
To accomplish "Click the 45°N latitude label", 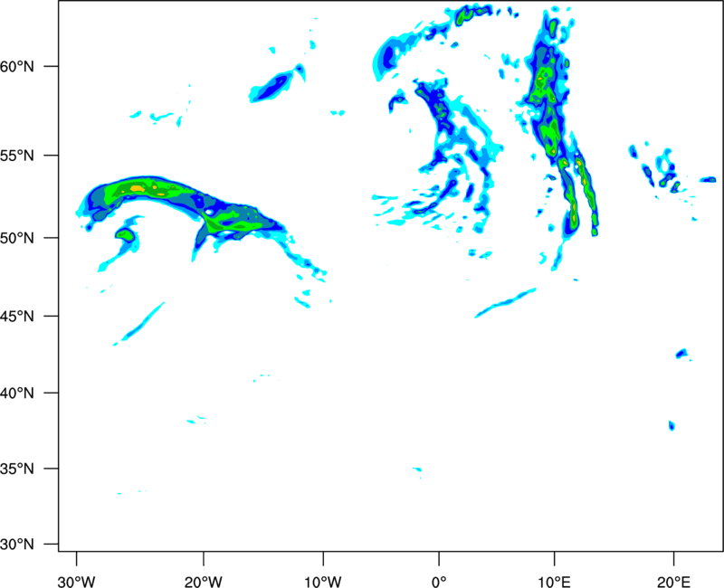I will 17,317.
